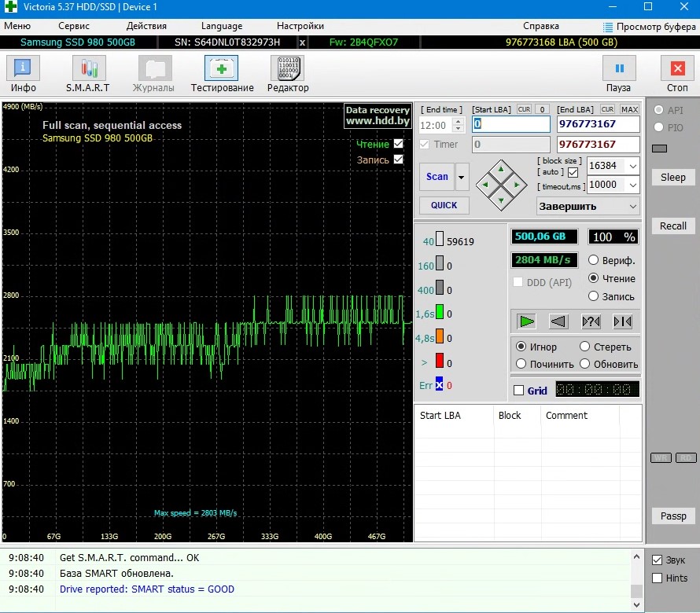Select the Починить remap action option

521,364
